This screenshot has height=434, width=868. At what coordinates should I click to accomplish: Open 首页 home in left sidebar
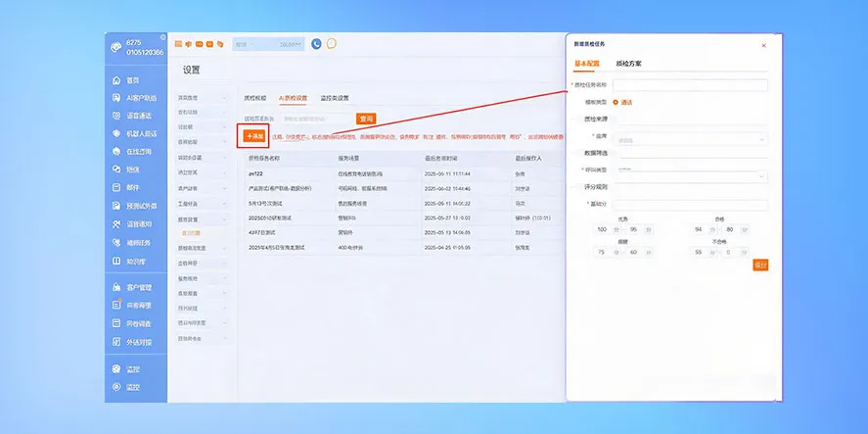click(127, 80)
